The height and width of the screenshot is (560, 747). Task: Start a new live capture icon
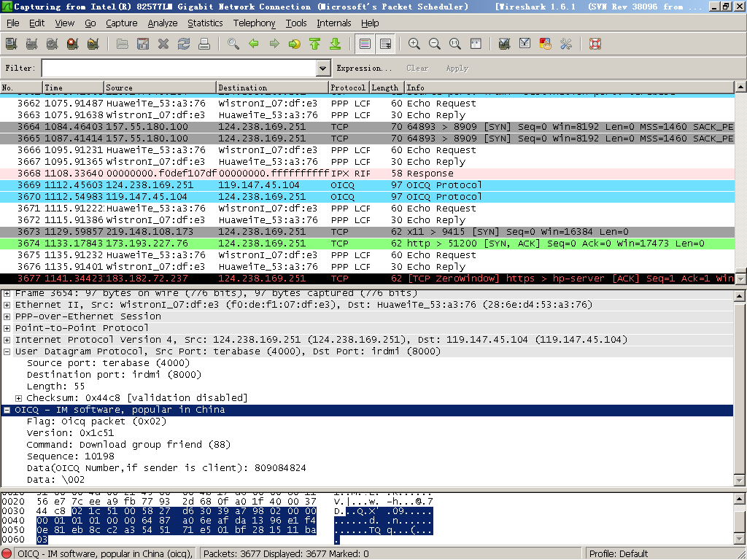(x=53, y=44)
